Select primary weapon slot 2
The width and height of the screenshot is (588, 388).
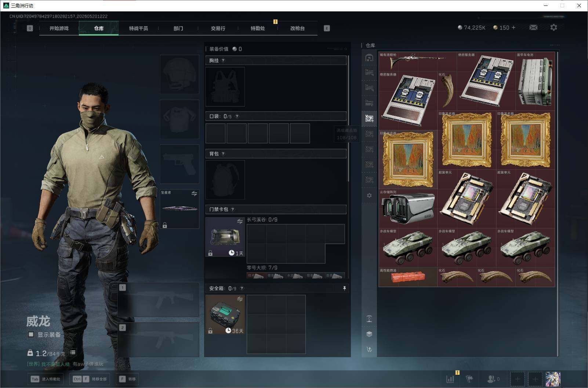[159, 340]
